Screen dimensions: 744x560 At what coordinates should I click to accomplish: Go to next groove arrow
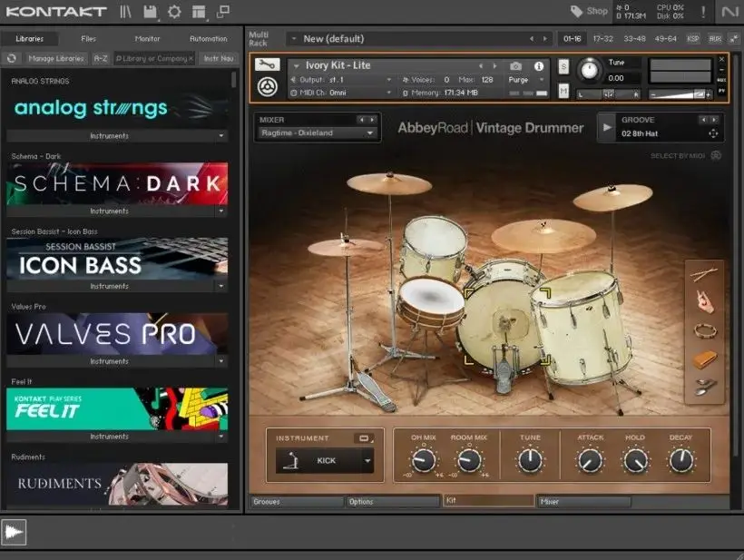pyautogui.click(x=714, y=120)
